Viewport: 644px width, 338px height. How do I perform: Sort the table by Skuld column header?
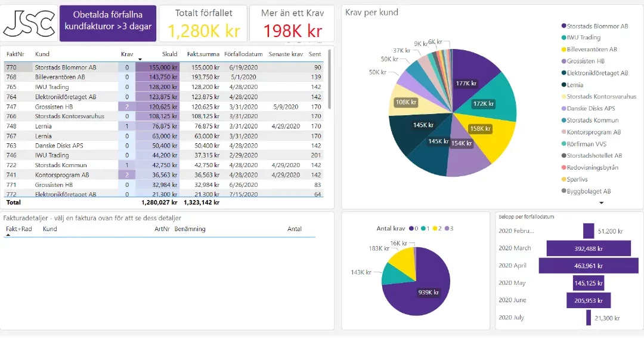[169, 54]
